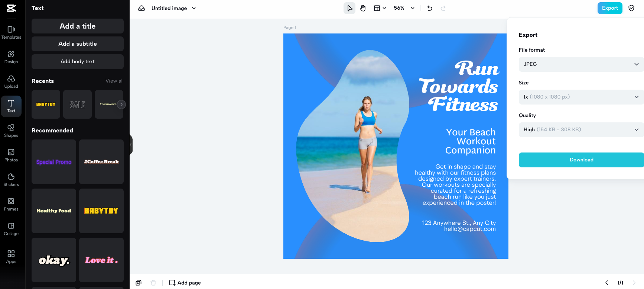Click the CapCut logo icon

pos(11,8)
